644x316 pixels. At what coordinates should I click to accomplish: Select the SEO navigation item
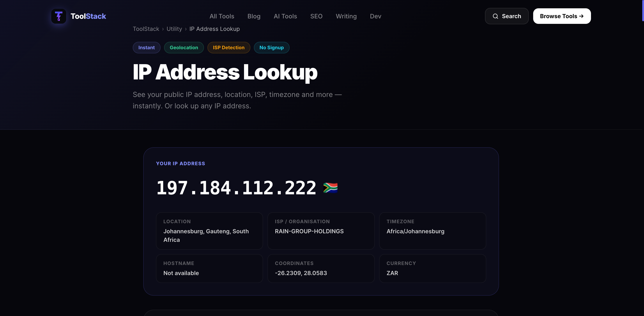pyautogui.click(x=316, y=16)
